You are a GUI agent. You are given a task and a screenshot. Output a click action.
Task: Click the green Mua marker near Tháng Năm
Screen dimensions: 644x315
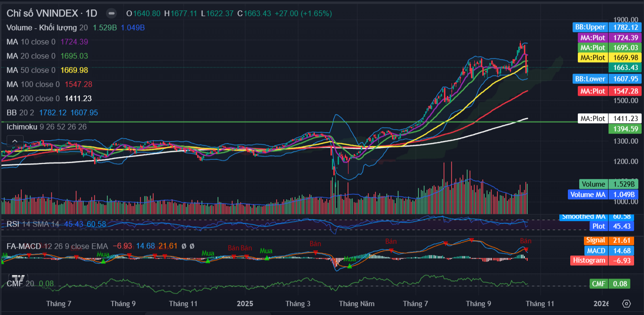coord(349,259)
